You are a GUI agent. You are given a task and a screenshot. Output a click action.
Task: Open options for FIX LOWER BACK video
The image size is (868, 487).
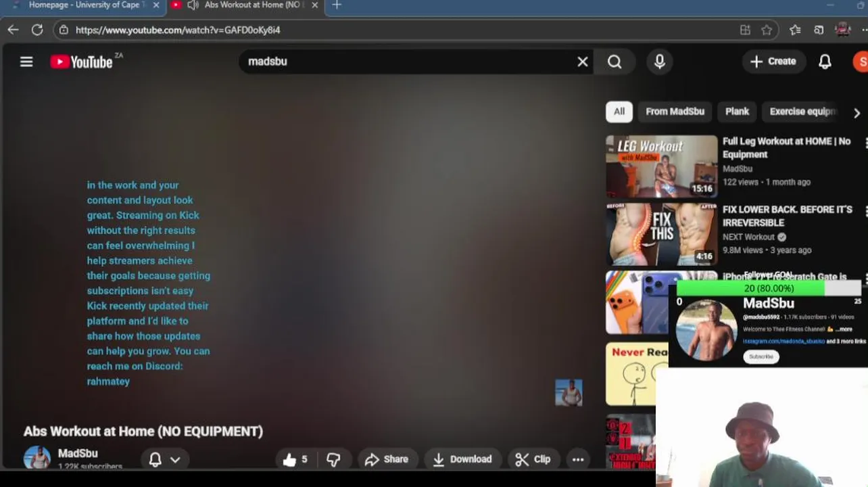[x=865, y=211]
